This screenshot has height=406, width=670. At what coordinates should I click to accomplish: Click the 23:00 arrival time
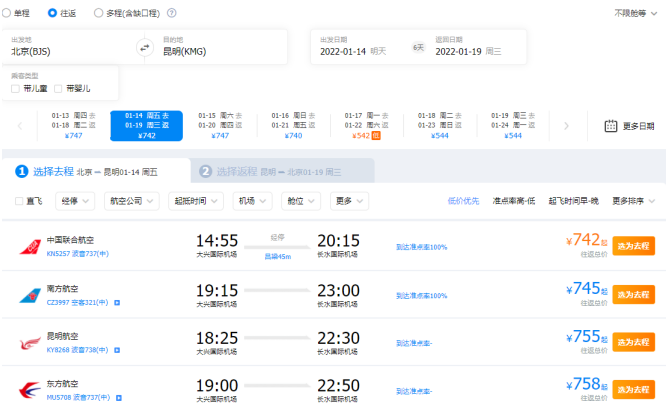(x=338, y=291)
